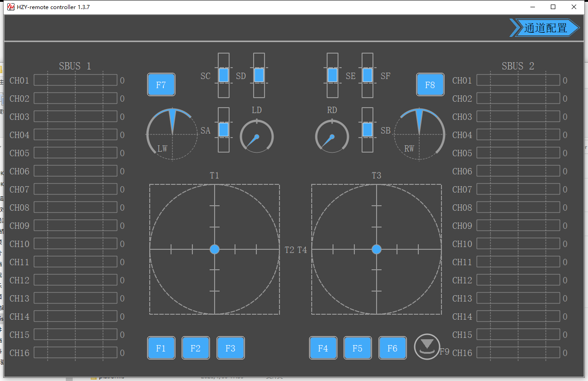Toggle the SB switch
The image size is (588, 381).
point(367,130)
